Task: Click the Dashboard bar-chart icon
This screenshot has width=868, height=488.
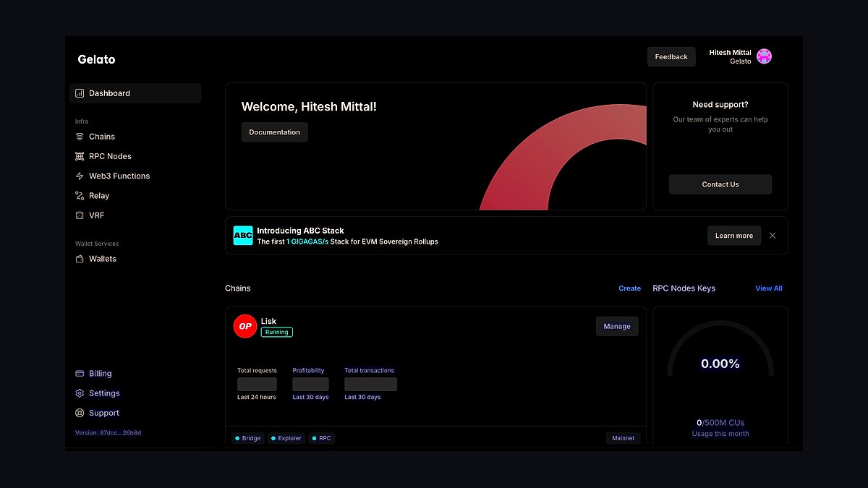Action: click(80, 93)
